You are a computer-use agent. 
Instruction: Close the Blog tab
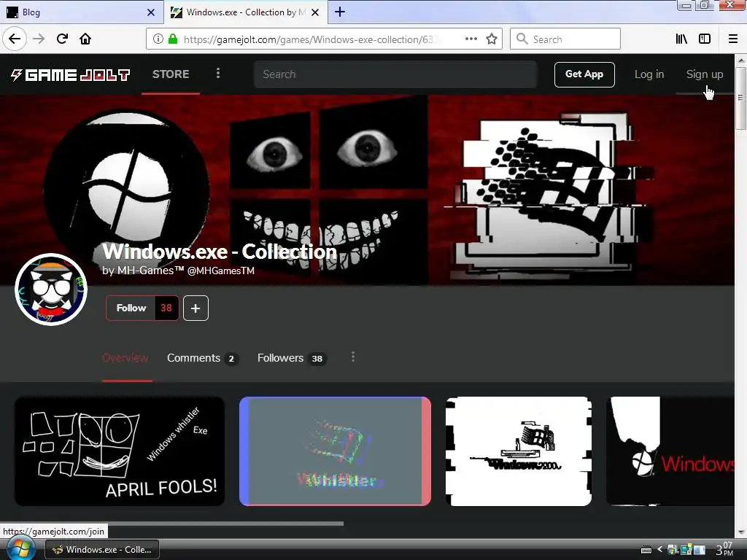(151, 12)
